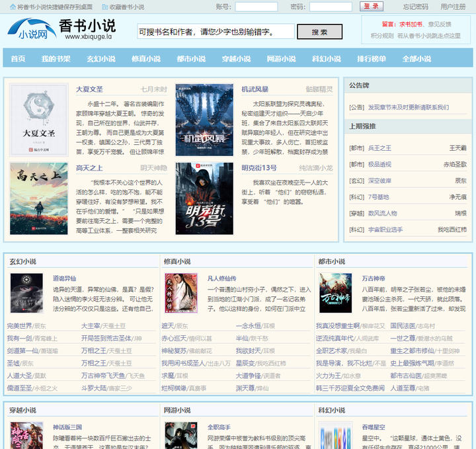Open 烂柯棋缘 in 修真小说 list

(x=174, y=388)
